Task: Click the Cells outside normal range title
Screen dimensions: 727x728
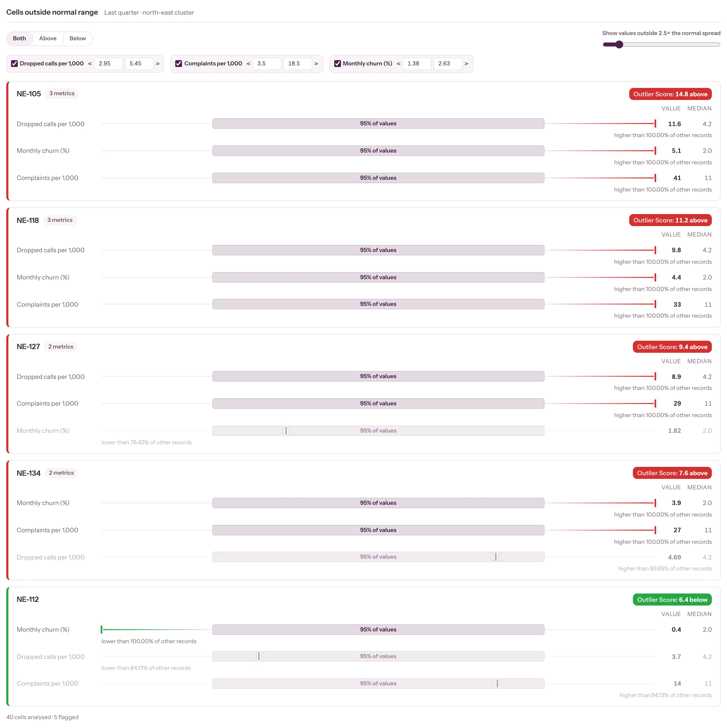Action: (52, 12)
